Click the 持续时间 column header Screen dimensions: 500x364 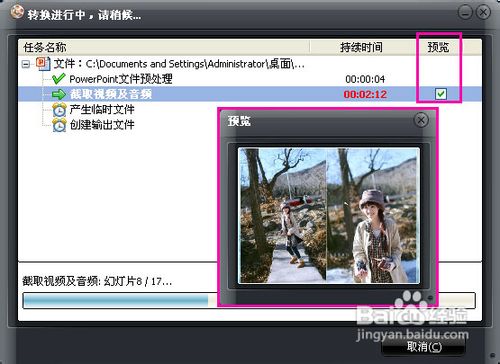pos(362,47)
